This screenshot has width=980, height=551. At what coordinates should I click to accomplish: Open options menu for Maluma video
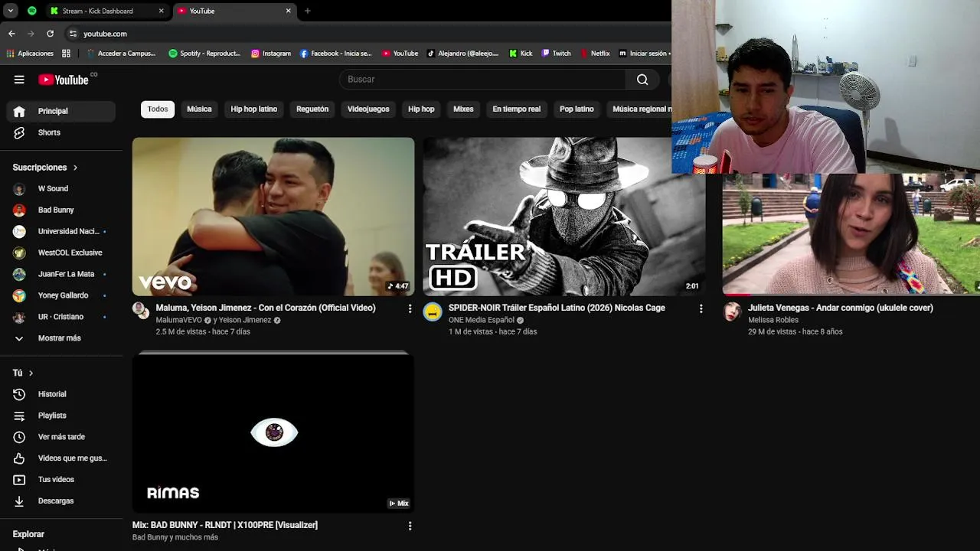point(410,308)
